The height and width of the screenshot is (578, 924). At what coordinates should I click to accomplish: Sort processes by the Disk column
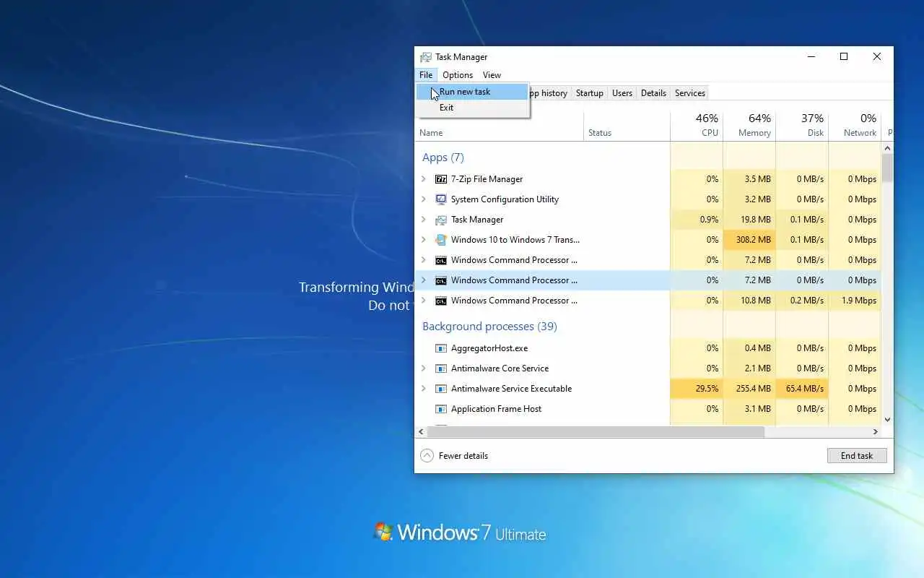click(802, 125)
